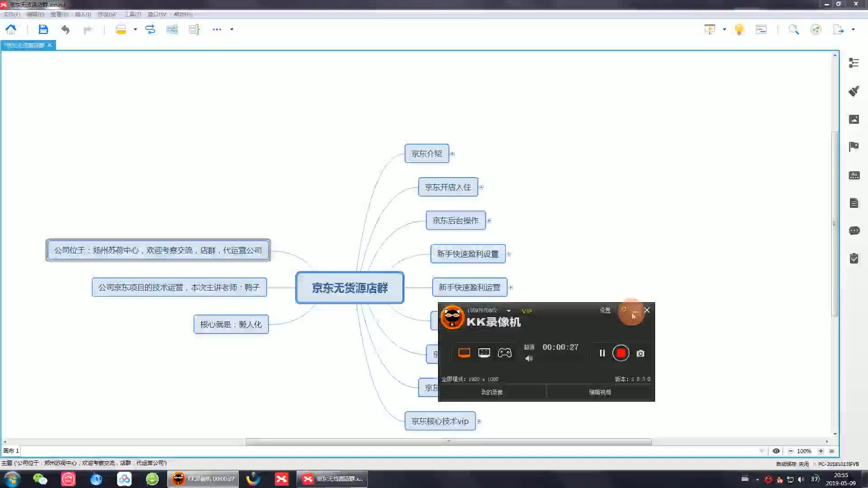Take a screenshot with KK录像机 camera icon
This screenshot has height=488, width=868.
[x=641, y=353]
